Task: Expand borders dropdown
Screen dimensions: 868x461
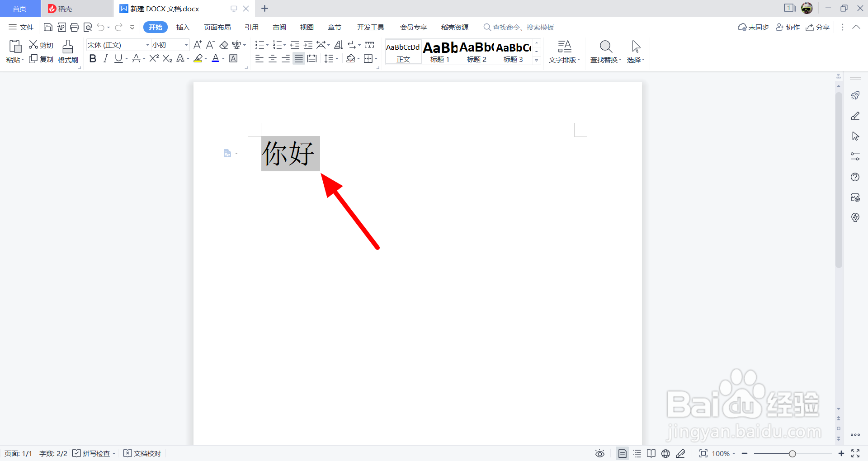Action: [x=376, y=59]
